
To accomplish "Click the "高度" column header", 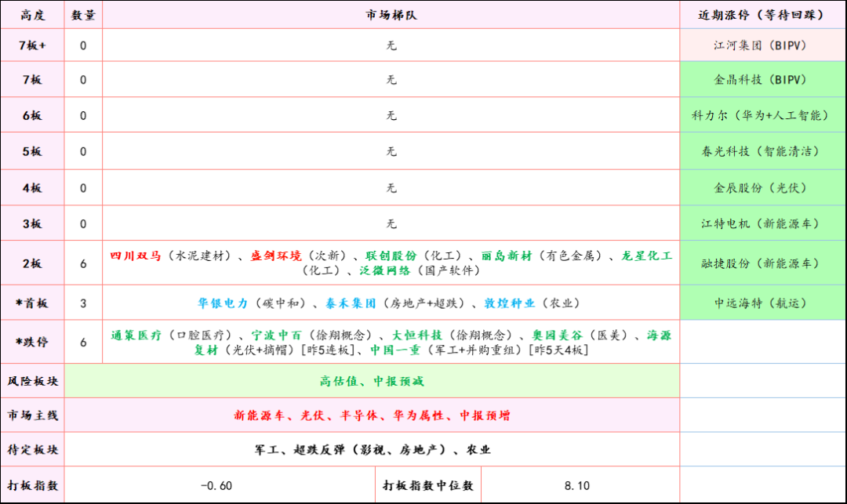I will pos(32,15).
